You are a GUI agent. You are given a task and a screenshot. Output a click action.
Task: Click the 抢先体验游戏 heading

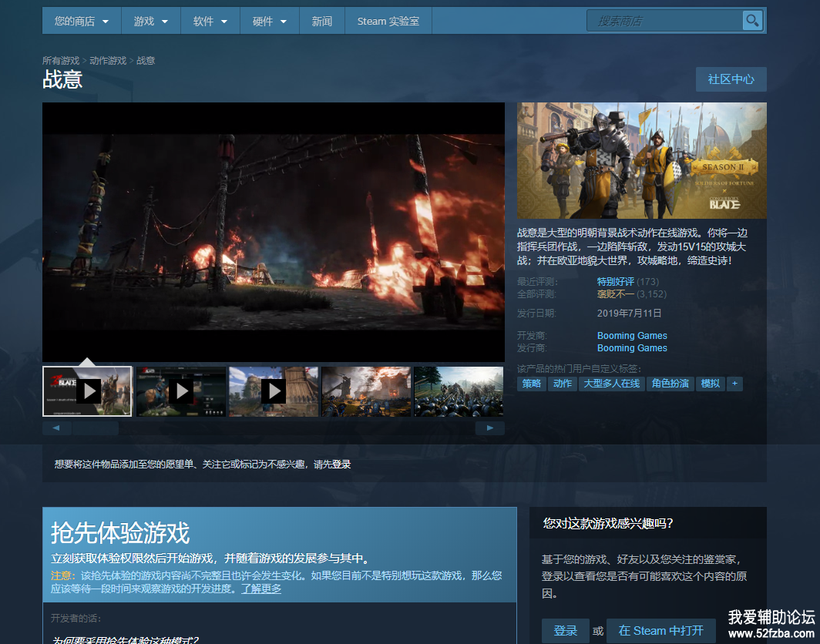pyautogui.click(x=120, y=533)
